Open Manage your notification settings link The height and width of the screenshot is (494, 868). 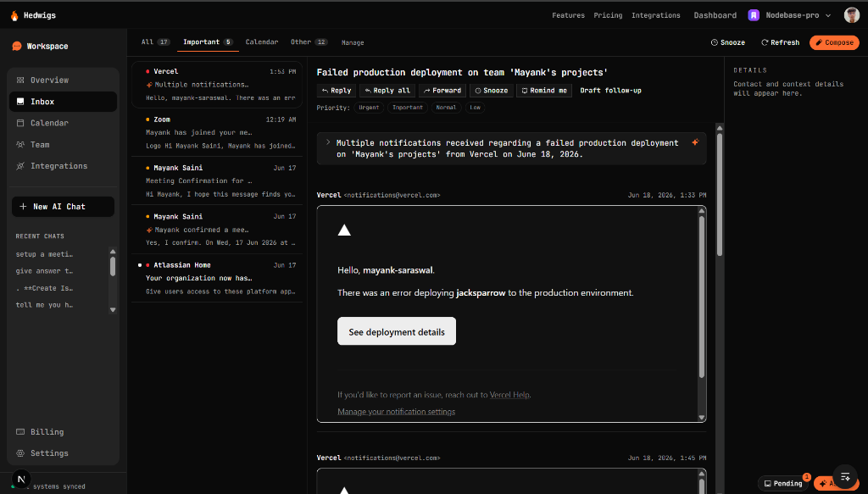pyautogui.click(x=397, y=412)
